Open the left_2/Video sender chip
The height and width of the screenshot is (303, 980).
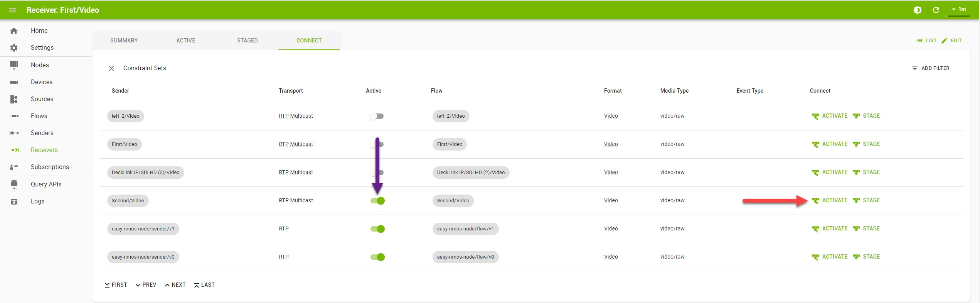point(126,116)
